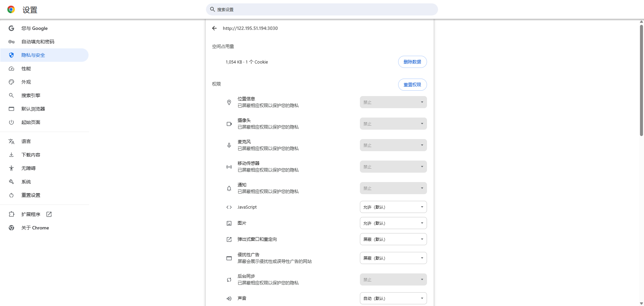The image size is (644, 306).
Task: Click the microphone icon for 麦克风
Action: (229, 145)
